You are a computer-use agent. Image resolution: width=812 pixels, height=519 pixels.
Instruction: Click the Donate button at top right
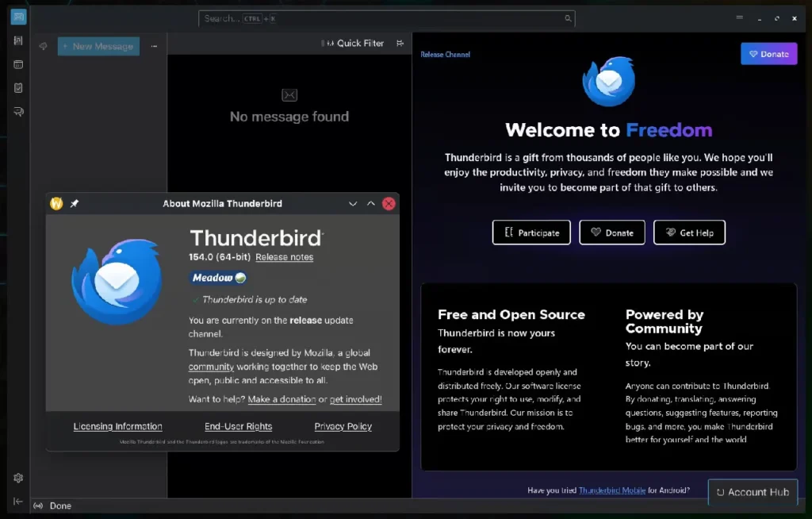[x=768, y=54]
